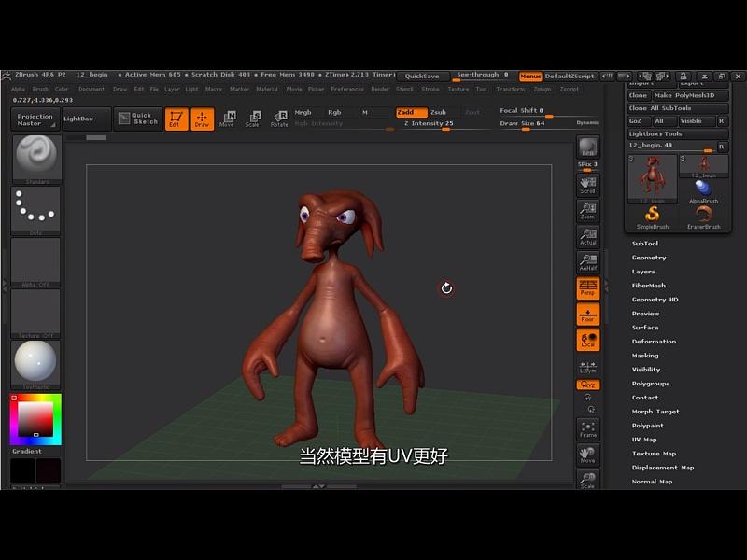Toggle Rgb channel
Viewport: 747px width, 560px height.
click(334, 112)
